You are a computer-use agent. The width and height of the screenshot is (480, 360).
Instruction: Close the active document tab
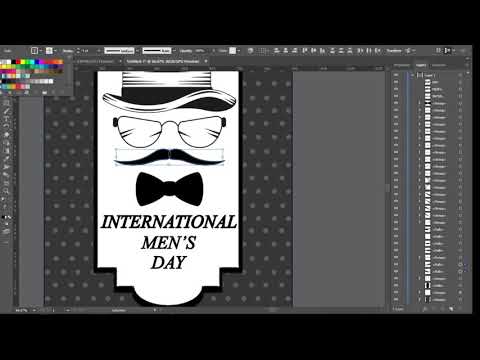coord(206,61)
